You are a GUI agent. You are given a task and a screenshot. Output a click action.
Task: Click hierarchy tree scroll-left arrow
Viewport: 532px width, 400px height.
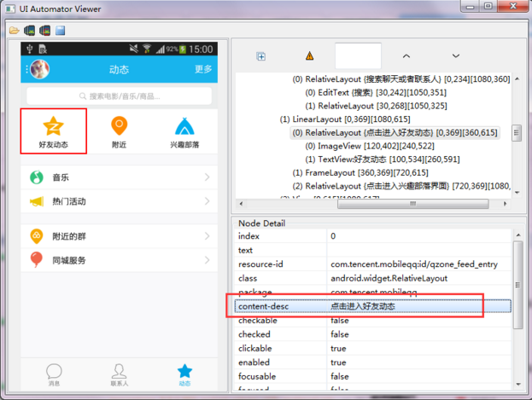pyautogui.click(x=241, y=204)
